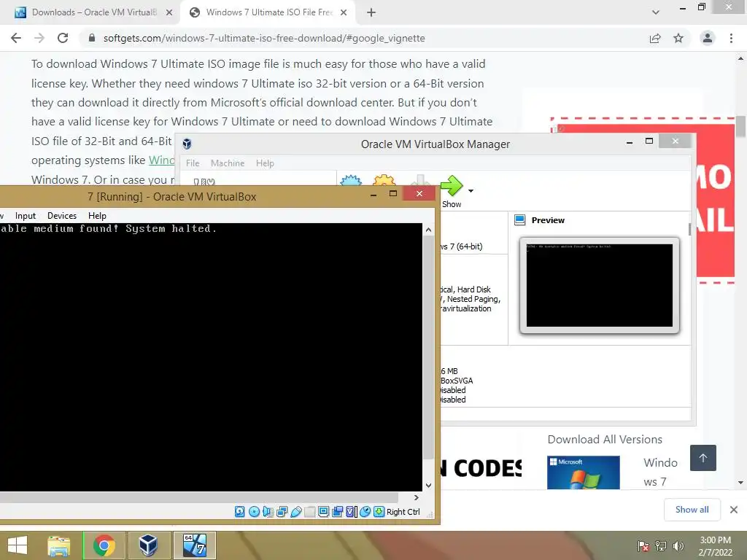Viewport: 747px width, 560px height.
Task: Click the taskbar clock showing 3:00 PM
Action: click(716, 546)
